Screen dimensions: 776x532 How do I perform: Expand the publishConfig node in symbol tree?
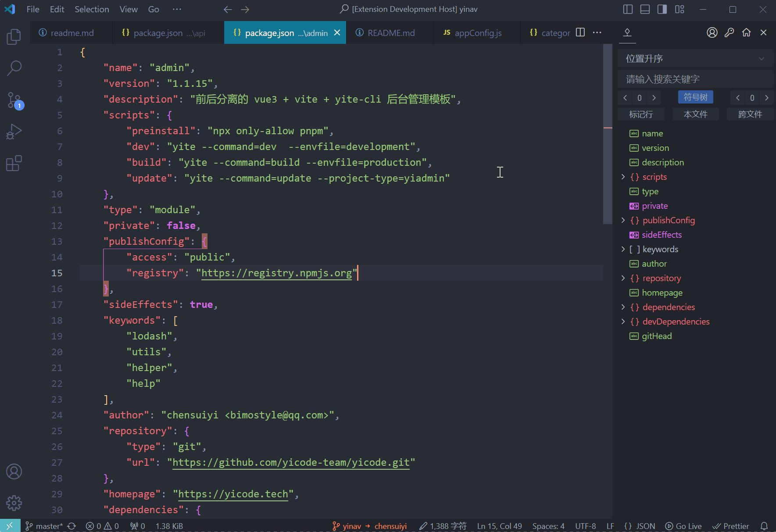click(x=623, y=220)
